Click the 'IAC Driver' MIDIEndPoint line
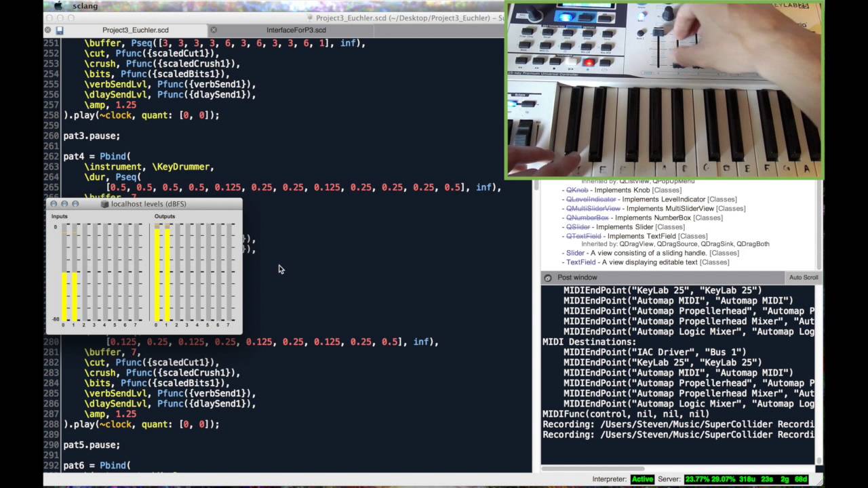 click(654, 352)
